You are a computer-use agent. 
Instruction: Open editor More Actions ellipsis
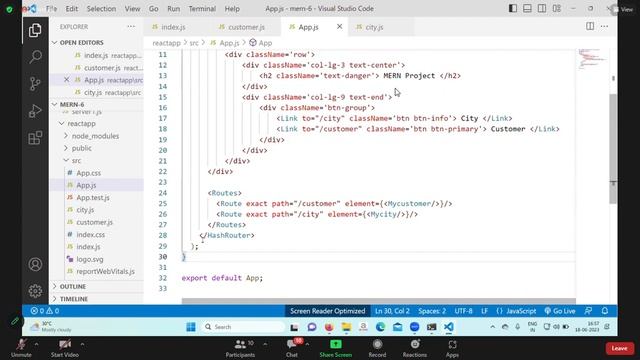pos(604,27)
